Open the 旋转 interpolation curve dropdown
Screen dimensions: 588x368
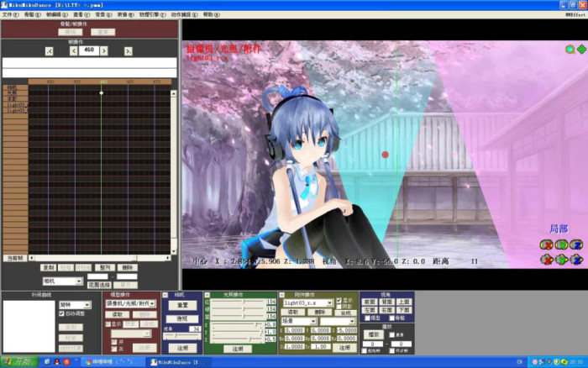75,305
